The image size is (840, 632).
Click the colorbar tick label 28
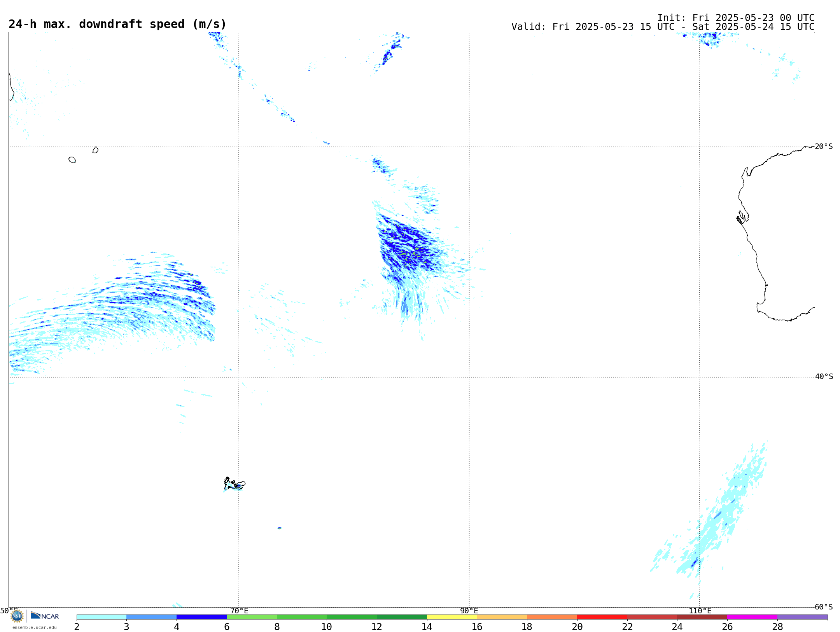[777, 627]
